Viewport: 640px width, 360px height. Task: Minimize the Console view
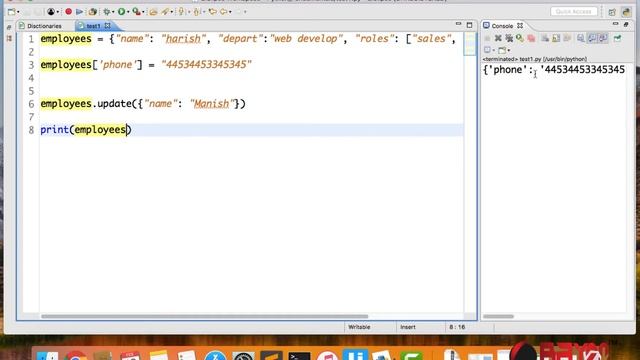[x=616, y=24]
